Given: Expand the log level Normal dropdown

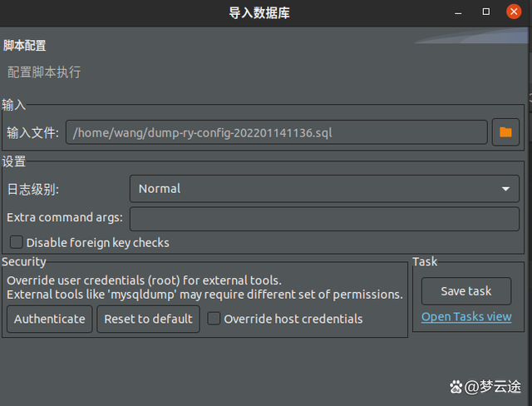Looking at the screenshot, I should pyautogui.click(x=324, y=189).
